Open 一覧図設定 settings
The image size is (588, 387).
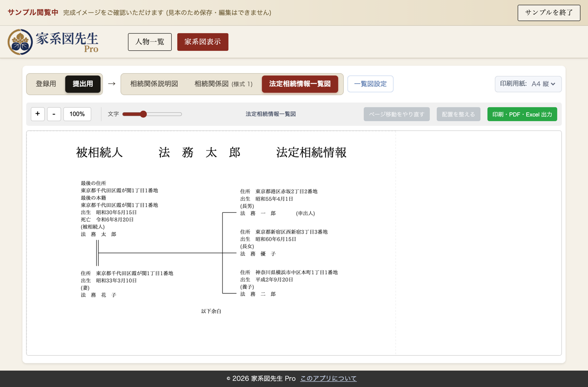click(370, 84)
